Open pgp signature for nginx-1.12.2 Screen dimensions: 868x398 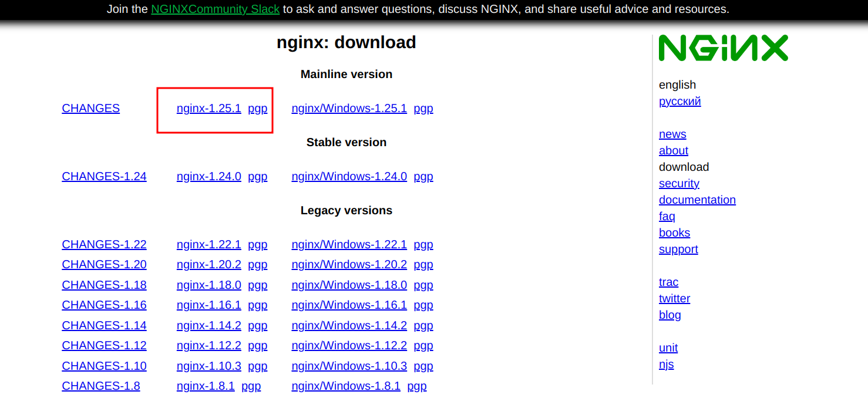click(258, 345)
